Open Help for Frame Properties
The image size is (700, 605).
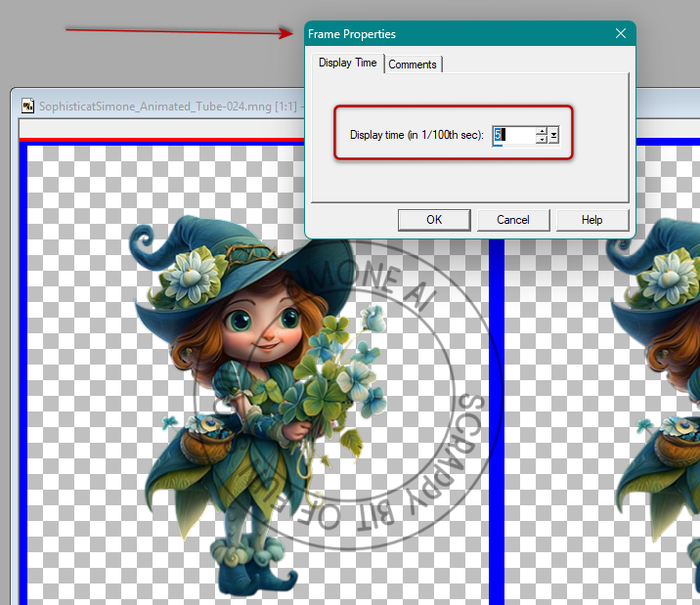point(591,220)
